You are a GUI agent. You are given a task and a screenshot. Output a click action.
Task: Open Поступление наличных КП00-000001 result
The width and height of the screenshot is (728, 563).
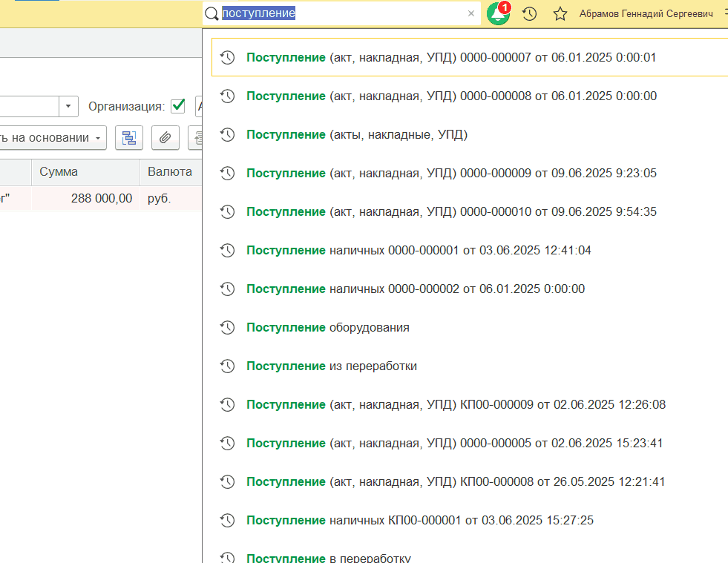tap(420, 520)
